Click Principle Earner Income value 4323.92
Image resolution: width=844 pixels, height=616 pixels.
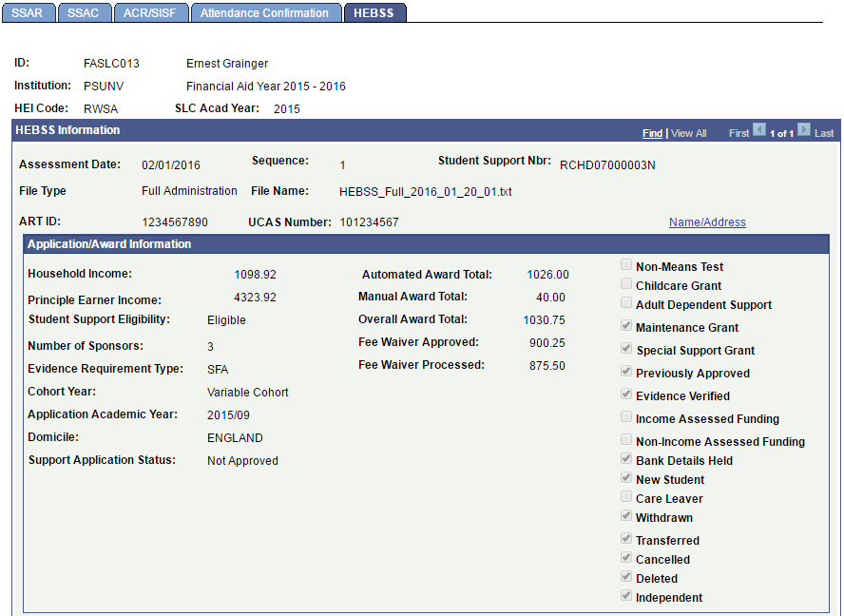click(x=255, y=298)
